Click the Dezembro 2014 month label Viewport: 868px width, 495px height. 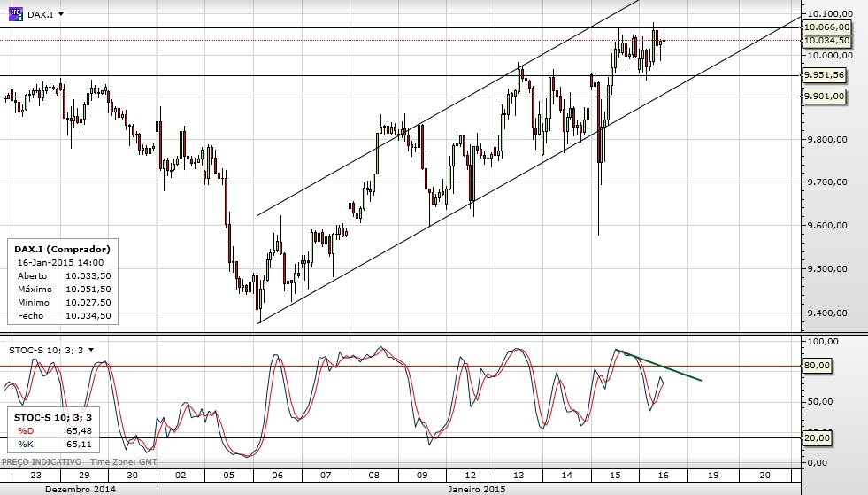point(81,489)
